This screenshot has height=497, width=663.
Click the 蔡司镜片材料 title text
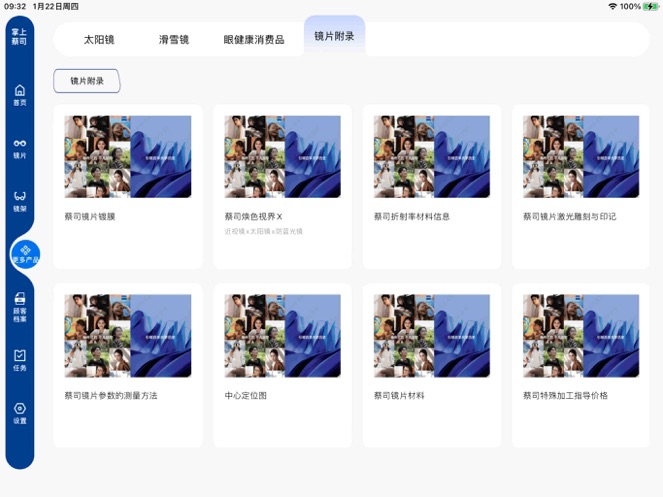(x=399, y=395)
